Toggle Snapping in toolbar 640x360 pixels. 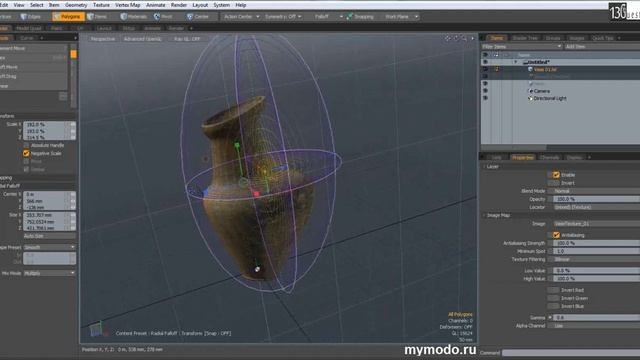[x=360, y=17]
